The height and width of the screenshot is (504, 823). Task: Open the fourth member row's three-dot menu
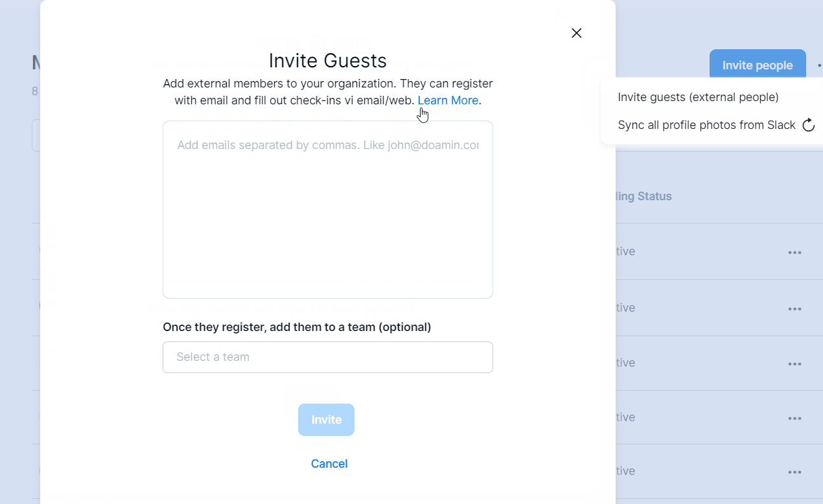tap(794, 418)
